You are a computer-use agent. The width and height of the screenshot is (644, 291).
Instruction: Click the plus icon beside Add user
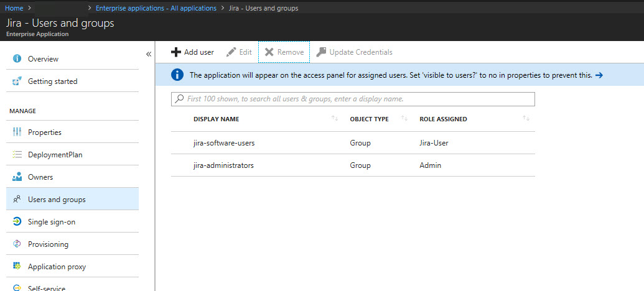click(176, 52)
